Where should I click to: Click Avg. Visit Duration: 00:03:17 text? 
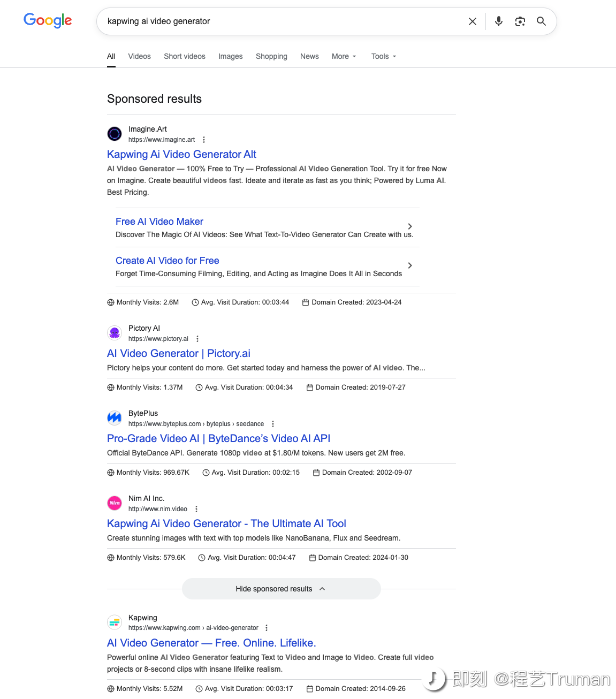coord(249,689)
